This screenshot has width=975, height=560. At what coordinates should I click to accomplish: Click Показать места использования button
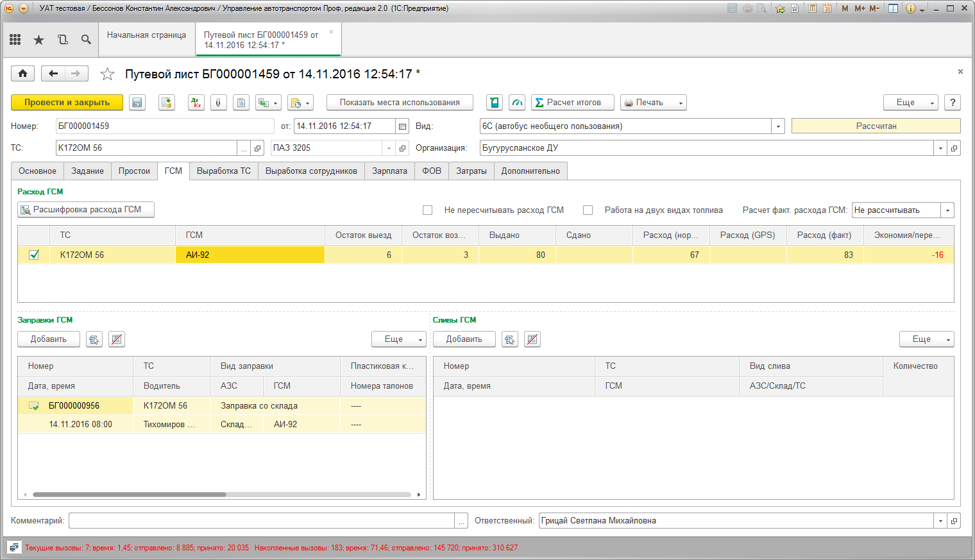point(400,103)
